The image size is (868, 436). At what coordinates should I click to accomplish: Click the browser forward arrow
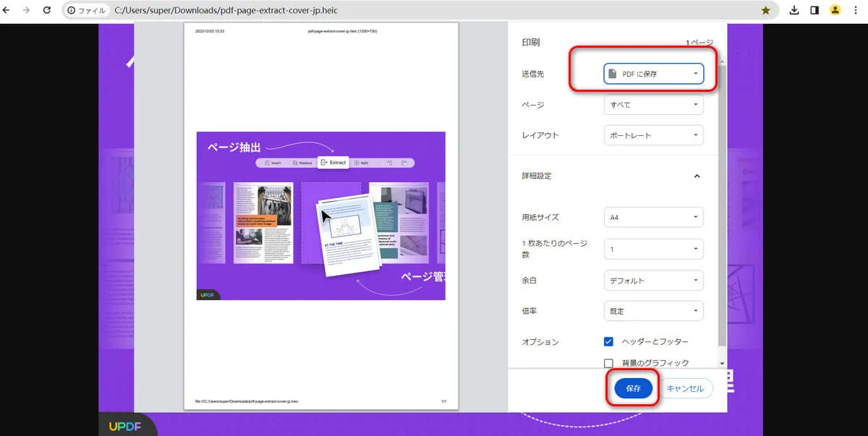[27, 11]
